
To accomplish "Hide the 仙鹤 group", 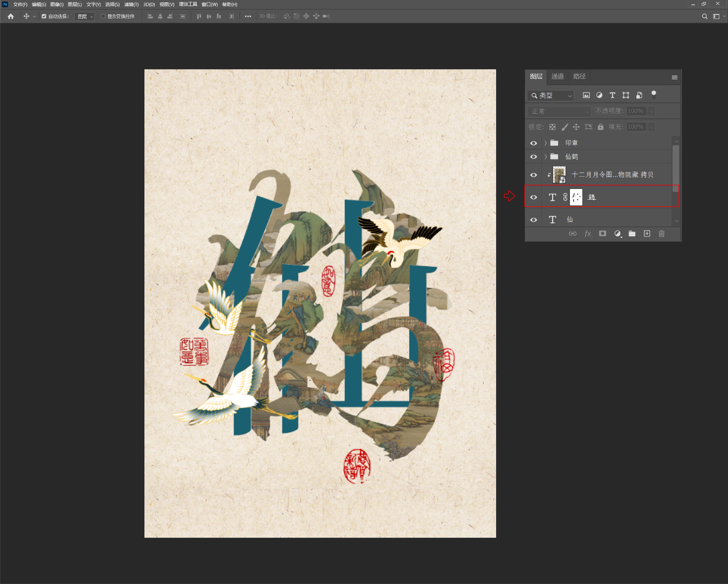I will click(x=534, y=157).
